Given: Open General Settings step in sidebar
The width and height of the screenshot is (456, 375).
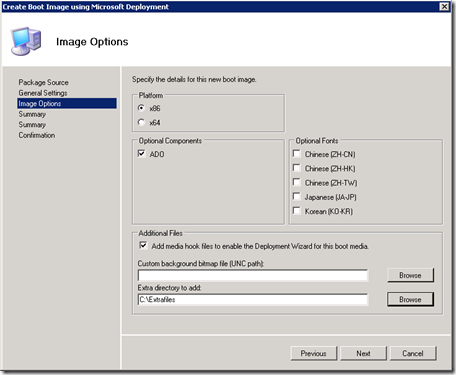Looking at the screenshot, I should point(43,93).
